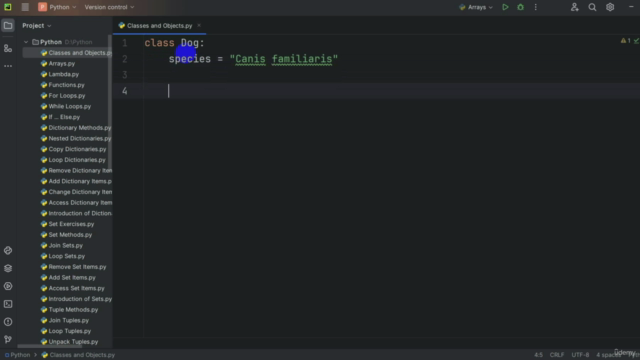Screen dimensions: 640x360
Task: Run the Arrays configuration
Action: click(x=505, y=7)
